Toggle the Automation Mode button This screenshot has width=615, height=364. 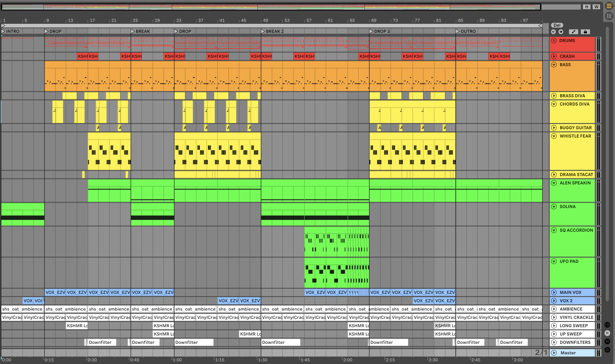(573, 32)
